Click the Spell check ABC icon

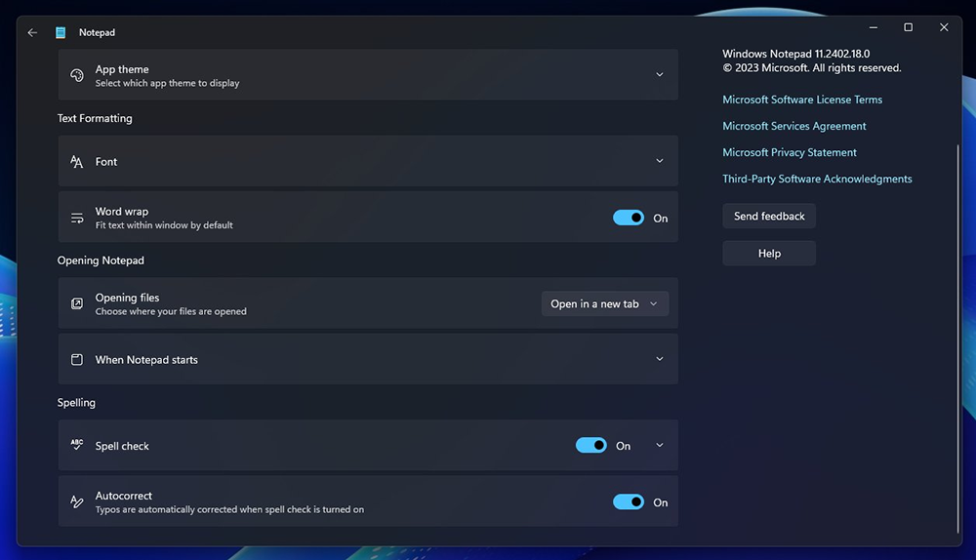77,446
